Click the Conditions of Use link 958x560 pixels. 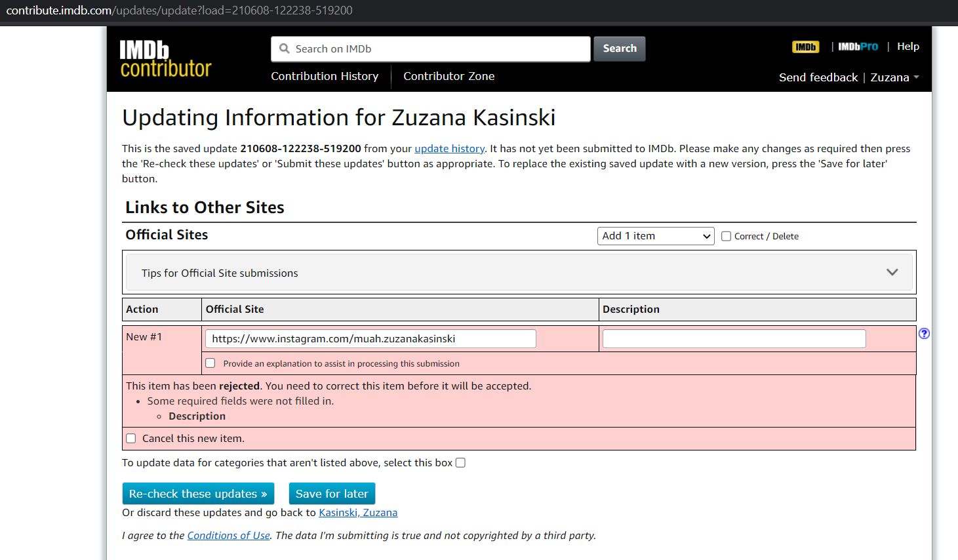pos(228,536)
